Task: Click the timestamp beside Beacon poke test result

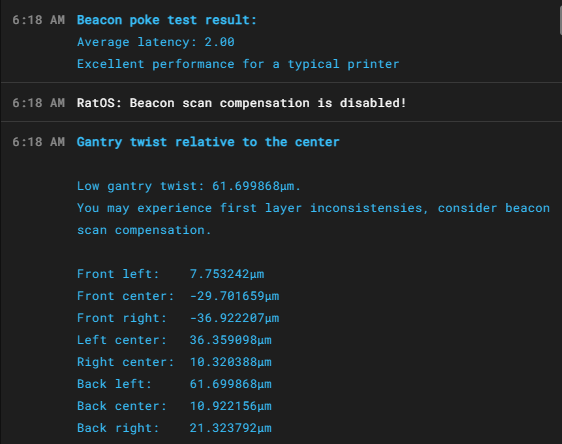Action: [39, 20]
